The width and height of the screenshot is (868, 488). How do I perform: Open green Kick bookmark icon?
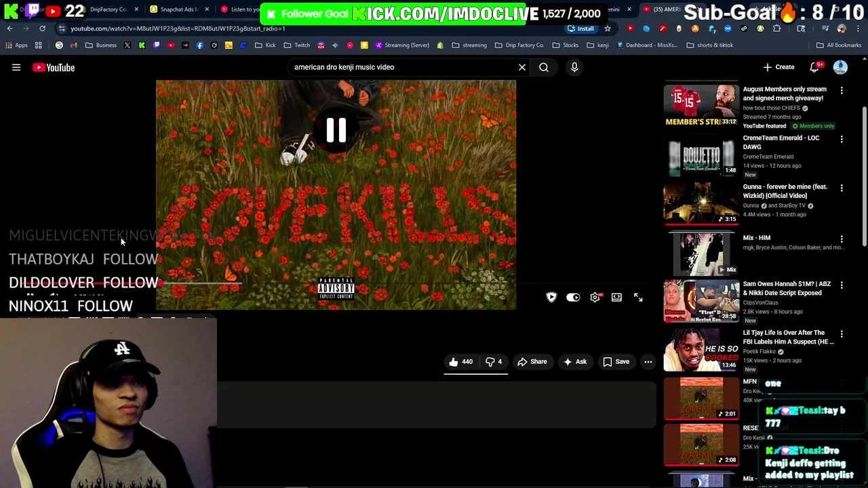[x=142, y=45]
